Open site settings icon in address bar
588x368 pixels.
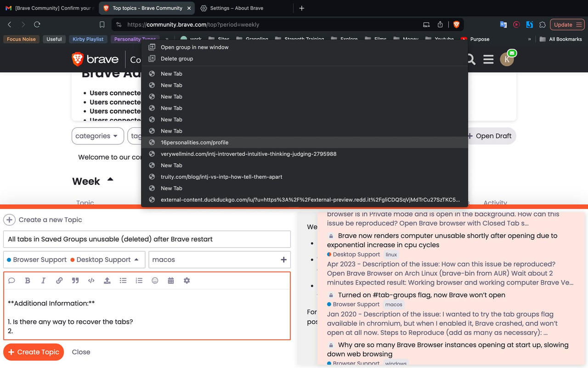click(x=119, y=24)
